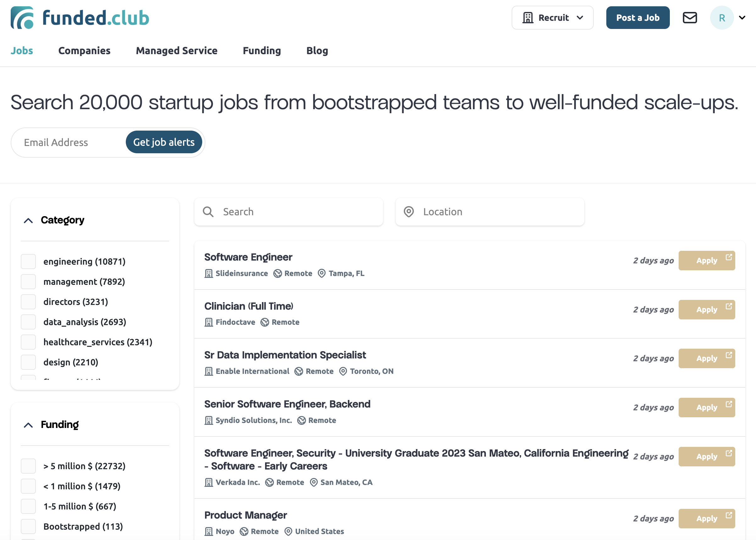Image resolution: width=756 pixels, height=540 pixels.
Task: Apply to Senior Software Engineer, Backend
Action: coord(707,408)
